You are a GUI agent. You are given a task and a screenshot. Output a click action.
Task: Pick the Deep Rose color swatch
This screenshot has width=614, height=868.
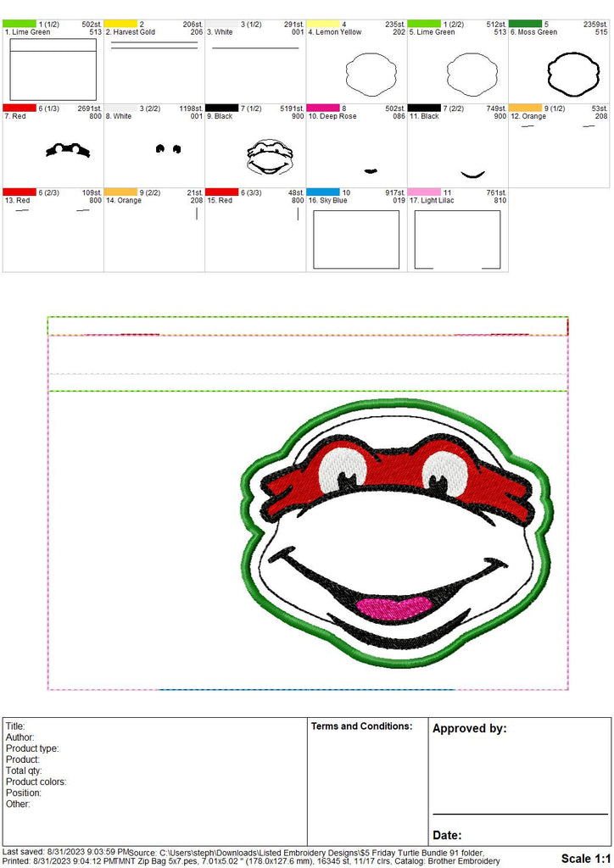pyautogui.click(x=323, y=108)
